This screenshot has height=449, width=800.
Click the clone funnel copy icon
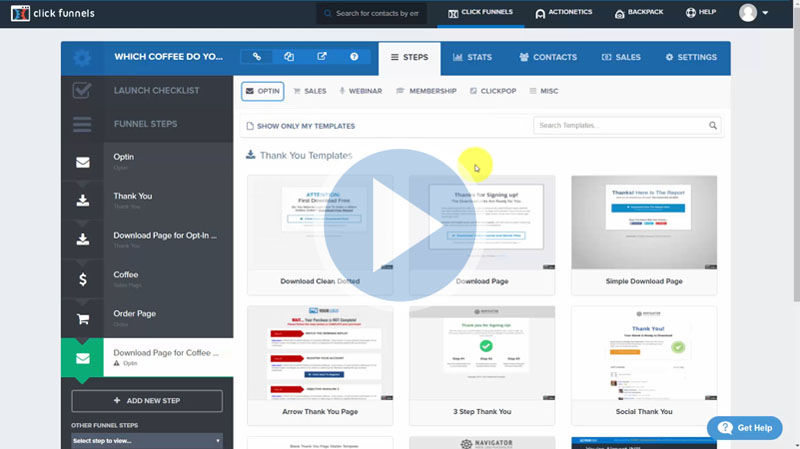[x=289, y=57]
